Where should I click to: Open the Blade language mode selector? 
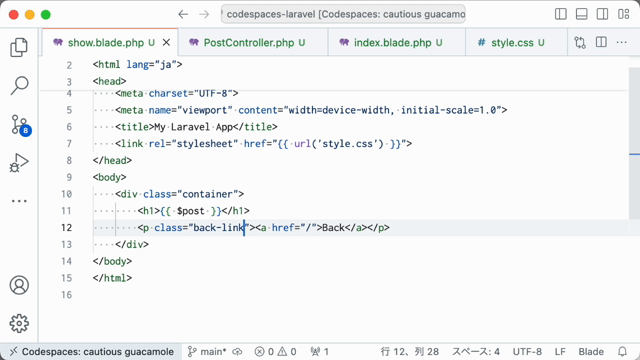591,351
